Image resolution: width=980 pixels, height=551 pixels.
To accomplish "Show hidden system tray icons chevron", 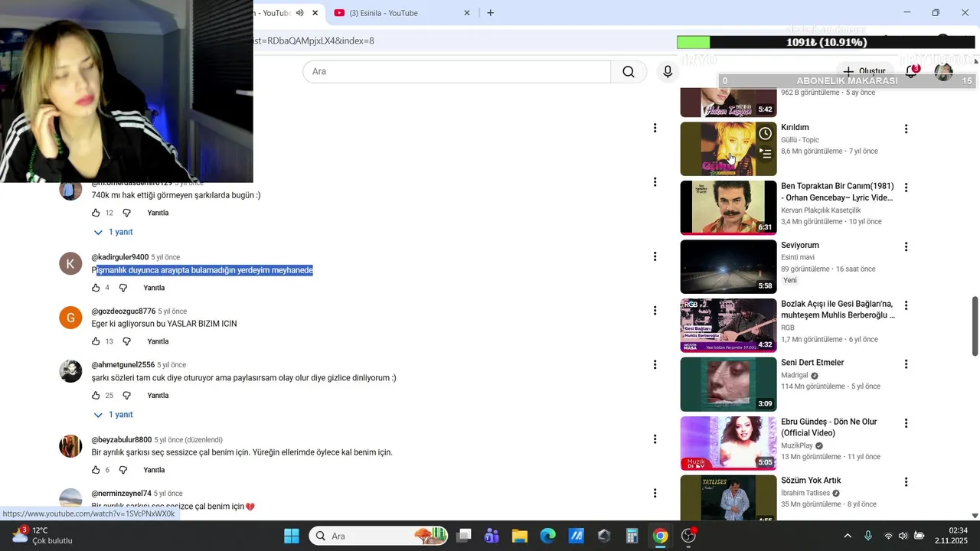I will pos(848,536).
